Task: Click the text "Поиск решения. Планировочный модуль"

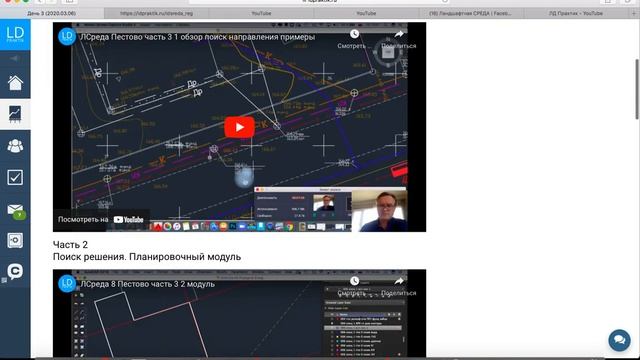Action: (147, 257)
